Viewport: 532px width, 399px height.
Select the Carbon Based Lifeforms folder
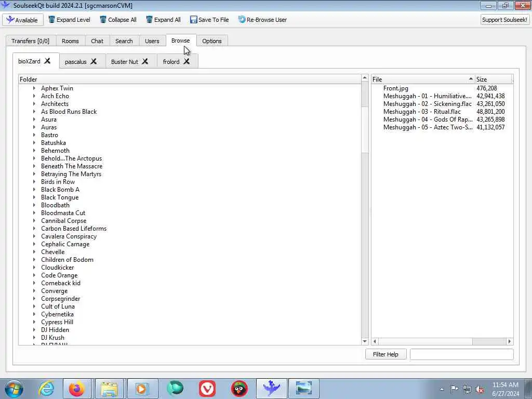(74, 229)
